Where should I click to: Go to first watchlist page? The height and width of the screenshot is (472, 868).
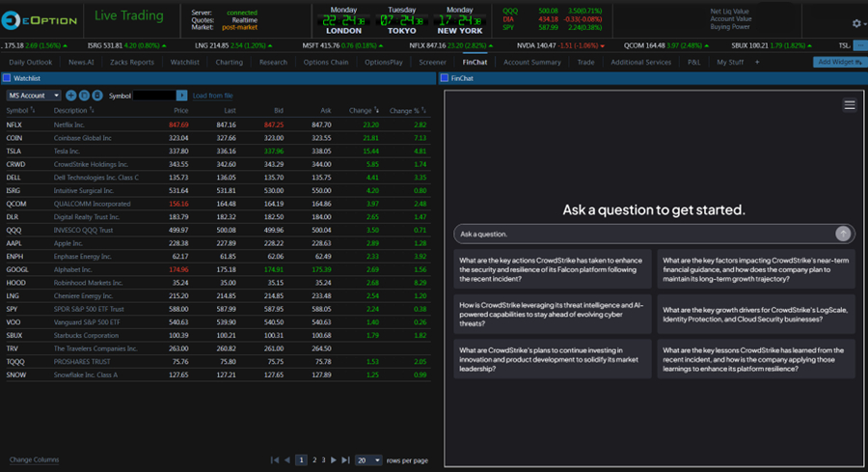click(275, 459)
